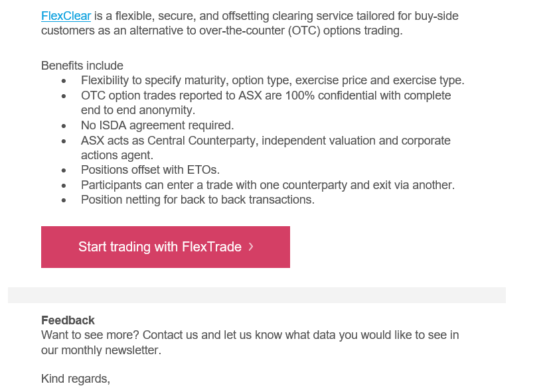Open the FlexClear hyperlink
Image resolution: width=549 pixels, height=392 pixels.
66,16
